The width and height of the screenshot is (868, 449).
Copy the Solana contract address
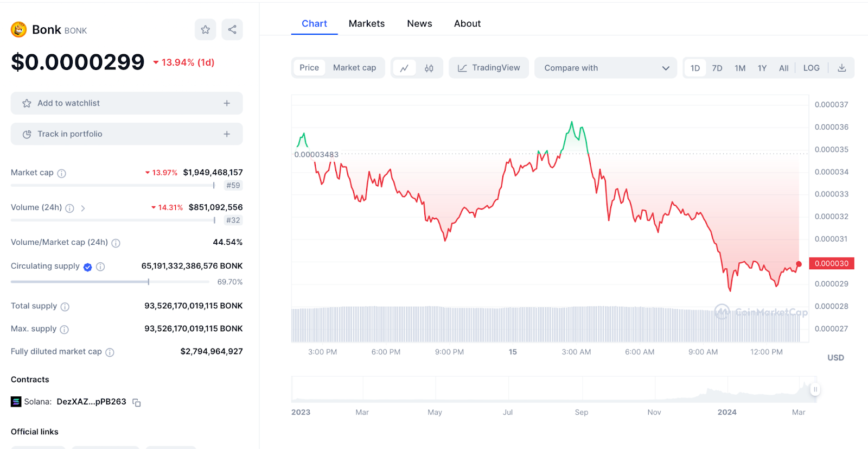[x=137, y=402]
